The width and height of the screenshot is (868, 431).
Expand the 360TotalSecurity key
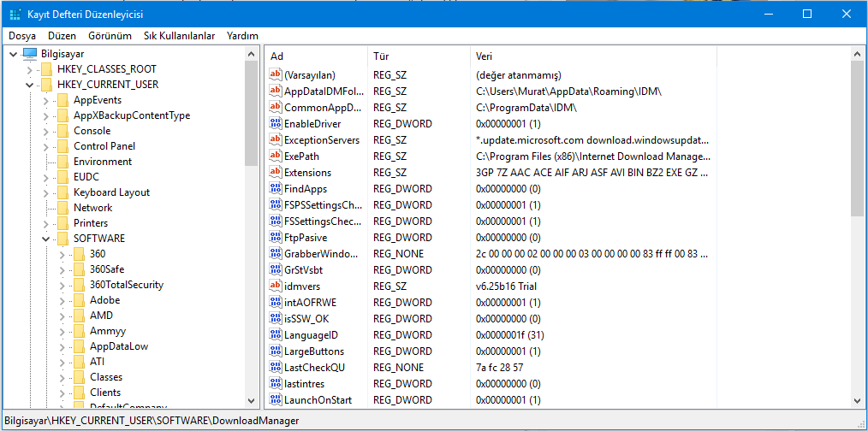point(62,285)
